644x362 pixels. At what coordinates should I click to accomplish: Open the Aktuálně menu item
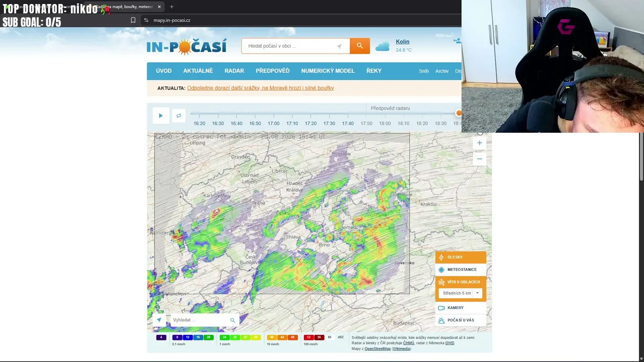pos(198,71)
